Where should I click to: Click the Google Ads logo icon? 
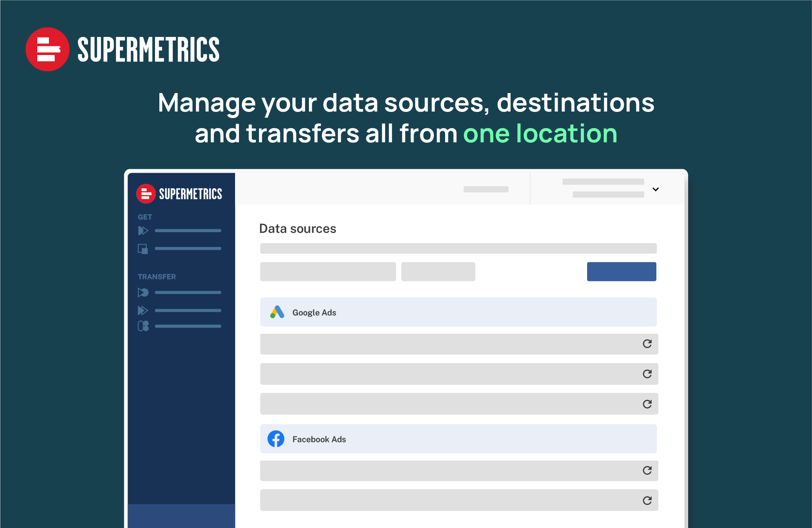(x=277, y=312)
